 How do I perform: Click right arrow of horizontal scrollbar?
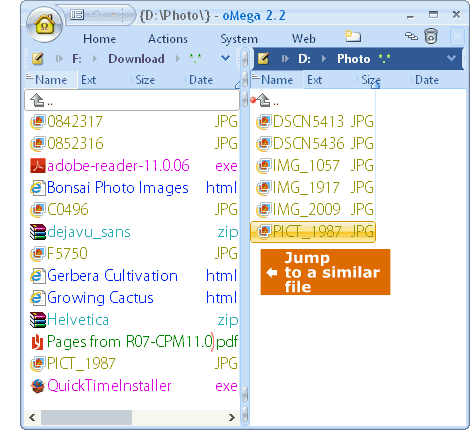(x=232, y=417)
